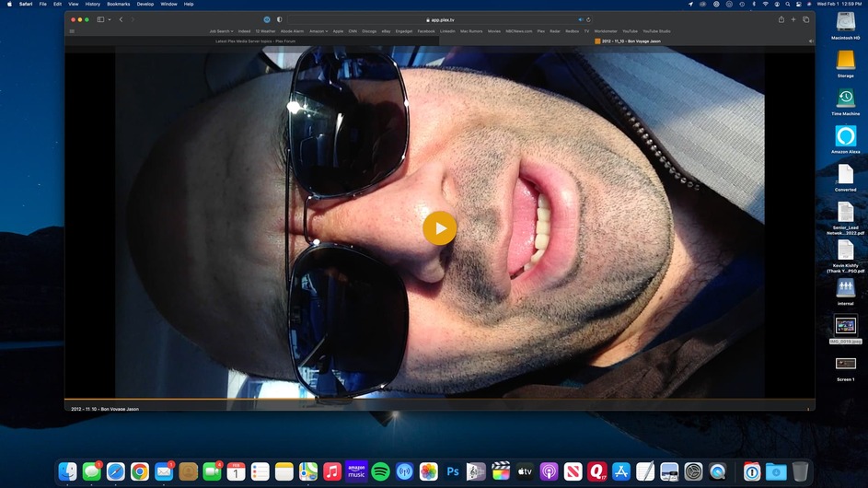
Task: Show the tab overview grid
Action: click(x=806, y=19)
